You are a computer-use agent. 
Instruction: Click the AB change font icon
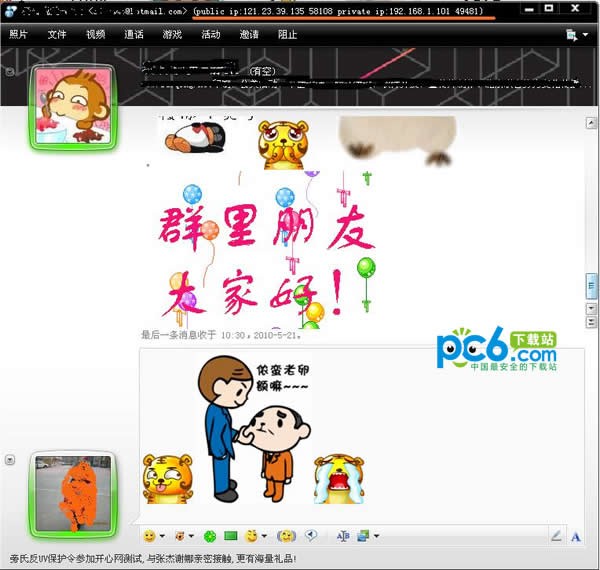pyautogui.click(x=343, y=536)
